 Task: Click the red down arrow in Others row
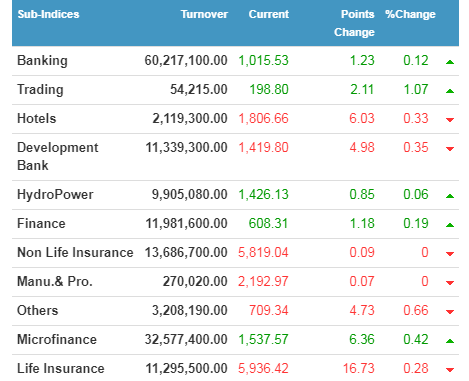click(x=450, y=312)
